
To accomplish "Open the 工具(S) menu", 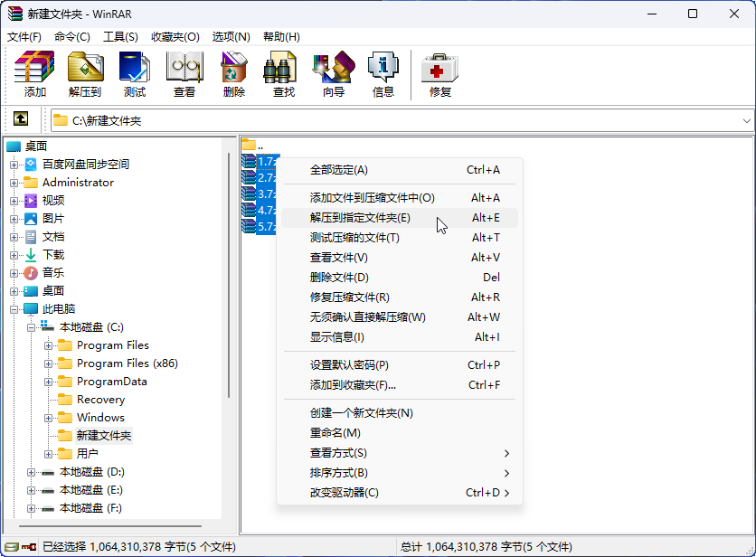I will click(120, 37).
